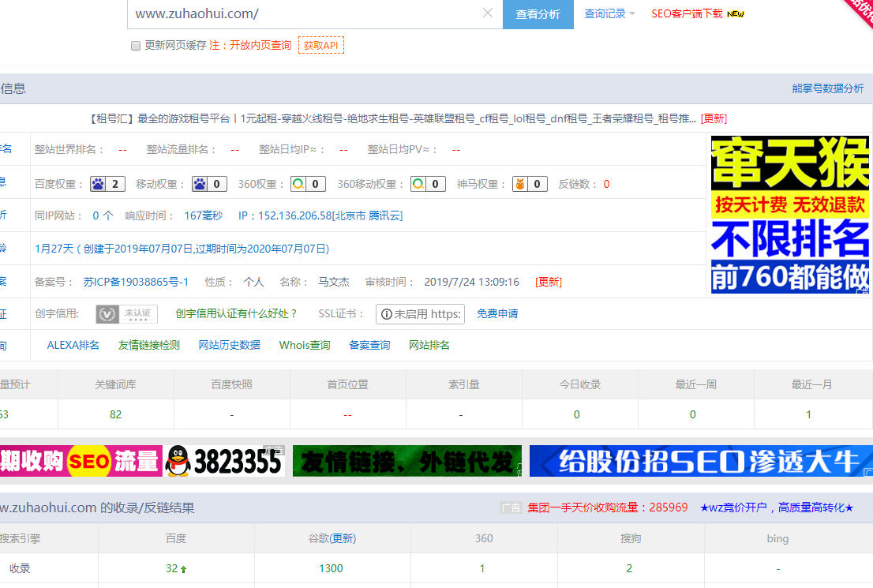Click the bing column header

(x=777, y=538)
